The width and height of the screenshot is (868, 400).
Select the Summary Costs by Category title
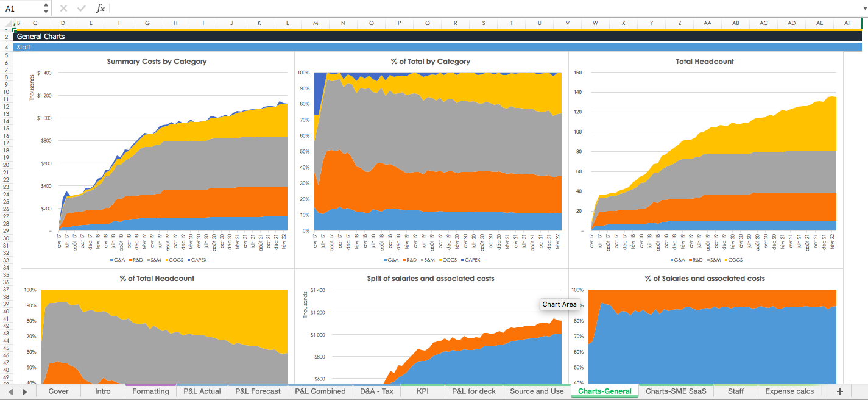157,62
